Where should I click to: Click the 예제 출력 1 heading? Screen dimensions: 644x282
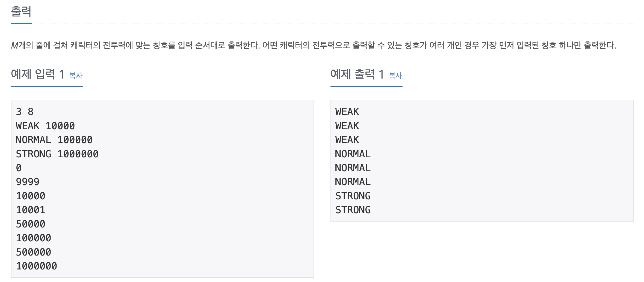coord(357,74)
